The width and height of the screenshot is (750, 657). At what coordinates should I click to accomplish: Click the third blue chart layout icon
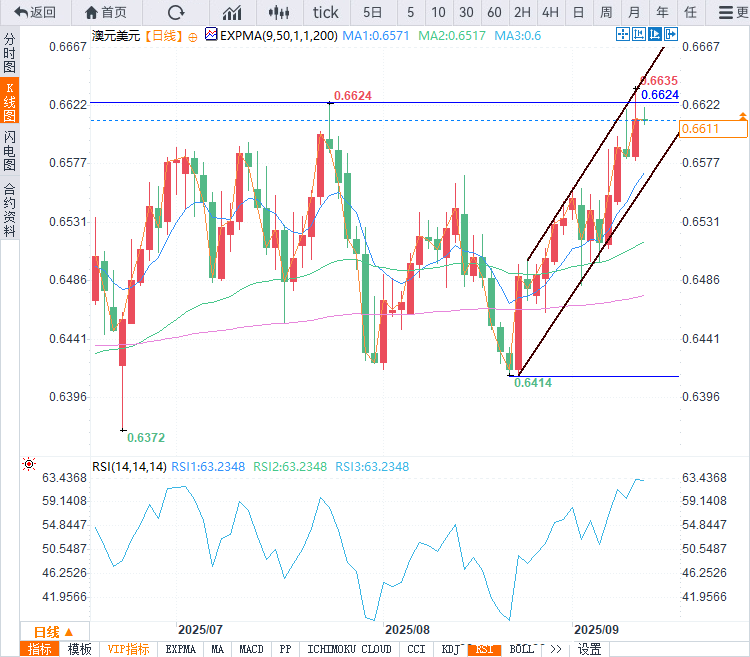pos(655,34)
